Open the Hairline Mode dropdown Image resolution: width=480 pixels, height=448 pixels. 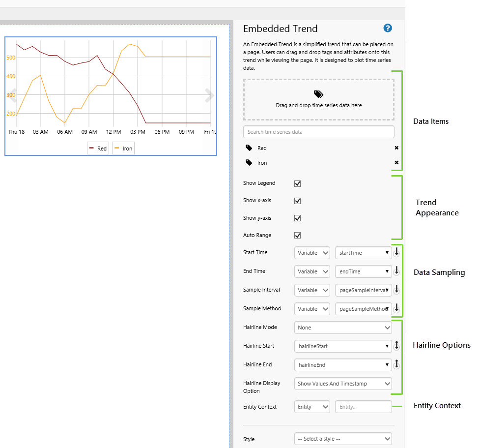pyautogui.click(x=343, y=328)
